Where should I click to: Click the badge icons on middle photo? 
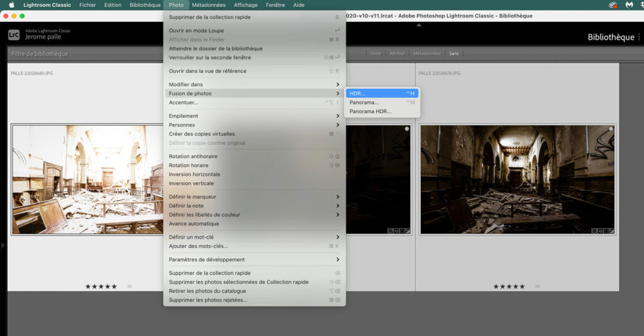(x=399, y=230)
